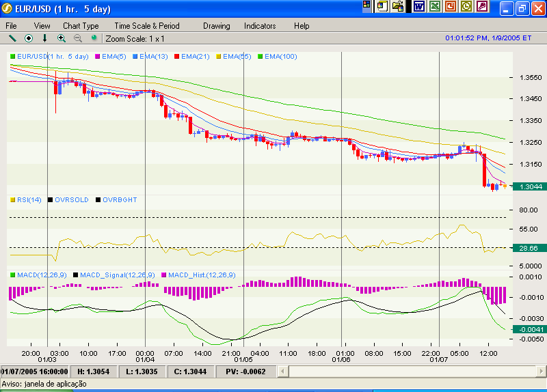The width and height of the screenshot is (547, 392).
Task: Open PowerPoint from the Office shortcut bar
Action: [451, 7]
